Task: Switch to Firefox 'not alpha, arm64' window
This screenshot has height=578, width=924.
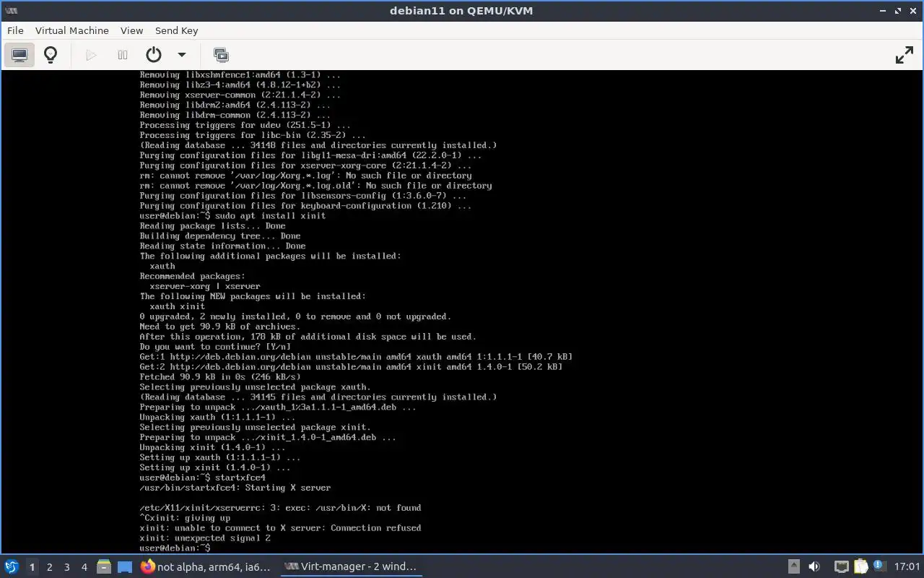Action: tap(206, 567)
